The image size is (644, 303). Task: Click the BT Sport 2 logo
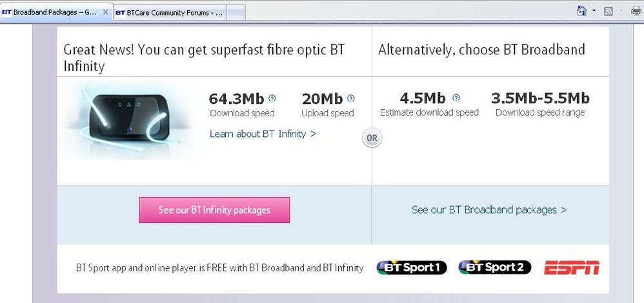495,267
